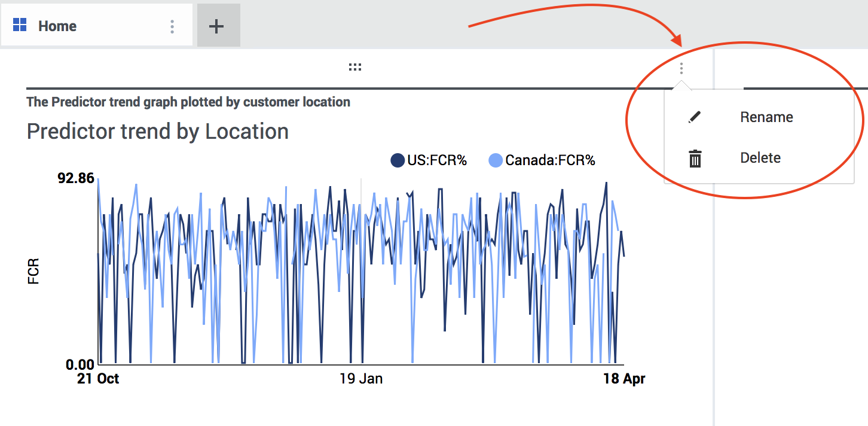This screenshot has width=868, height=426.
Task: Open the widget's vertical three-dot menu
Action: (681, 69)
